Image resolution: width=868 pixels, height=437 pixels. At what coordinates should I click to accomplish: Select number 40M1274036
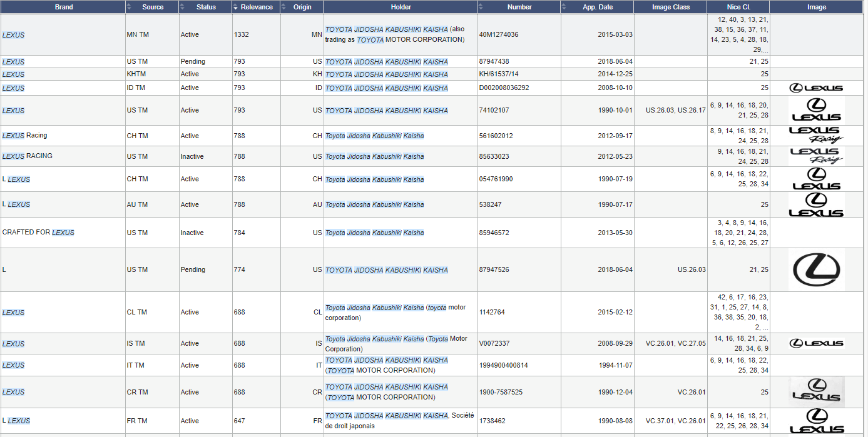(x=499, y=34)
